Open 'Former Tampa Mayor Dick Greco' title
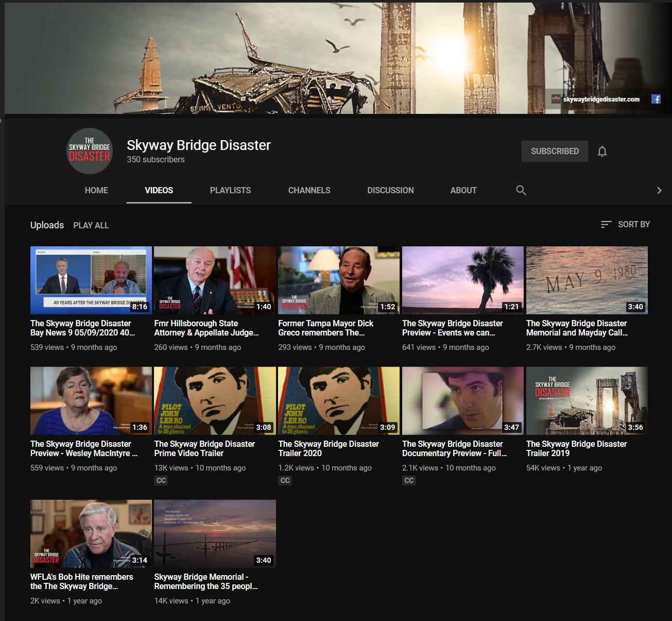This screenshot has width=672, height=621. 325,328
